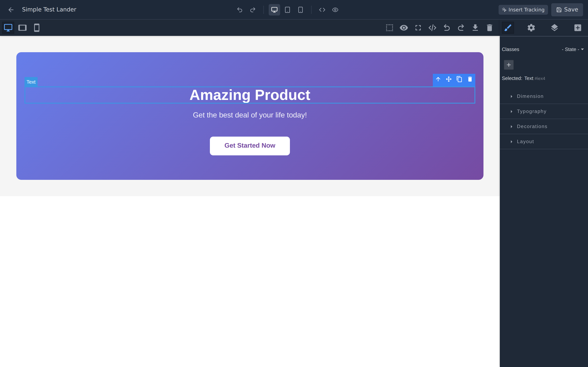Toggle fullscreen editing mode
The width and height of the screenshot is (588, 367).
coord(418,28)
